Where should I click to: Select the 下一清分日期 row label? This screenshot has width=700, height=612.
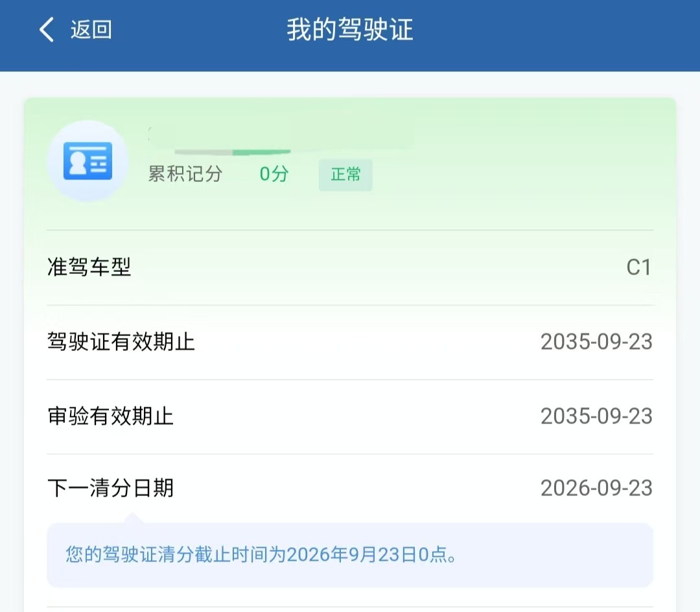coord(110,488)
